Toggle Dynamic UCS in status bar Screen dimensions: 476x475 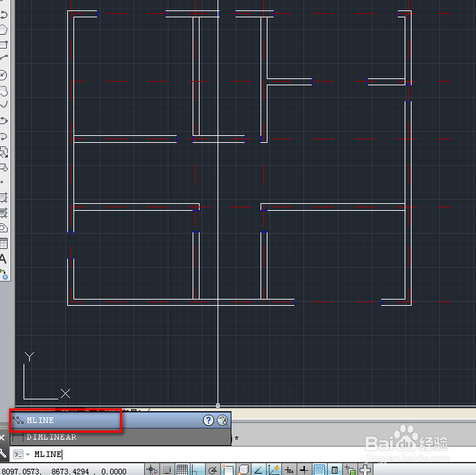pyautogui.click(x=274, y=470)
